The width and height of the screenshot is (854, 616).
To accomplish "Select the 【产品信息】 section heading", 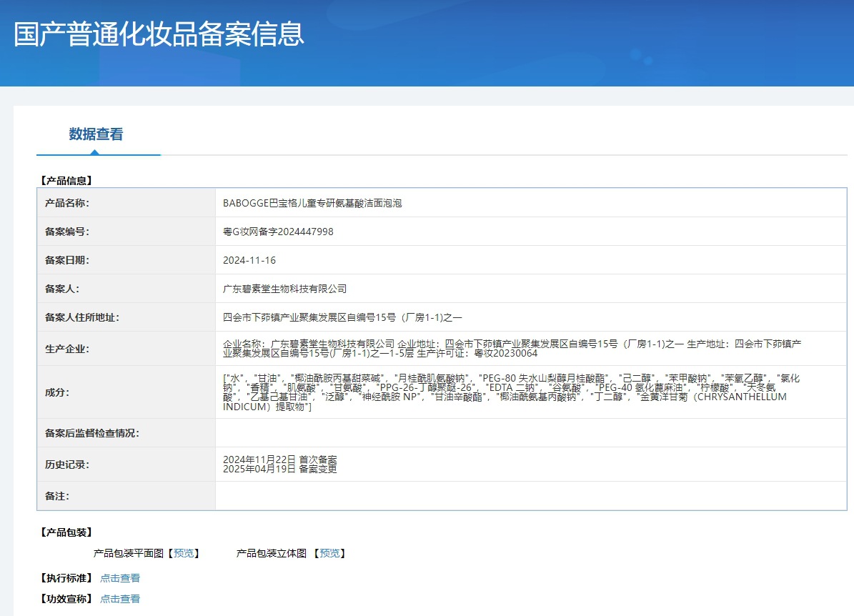I will (x=66, y=180).
